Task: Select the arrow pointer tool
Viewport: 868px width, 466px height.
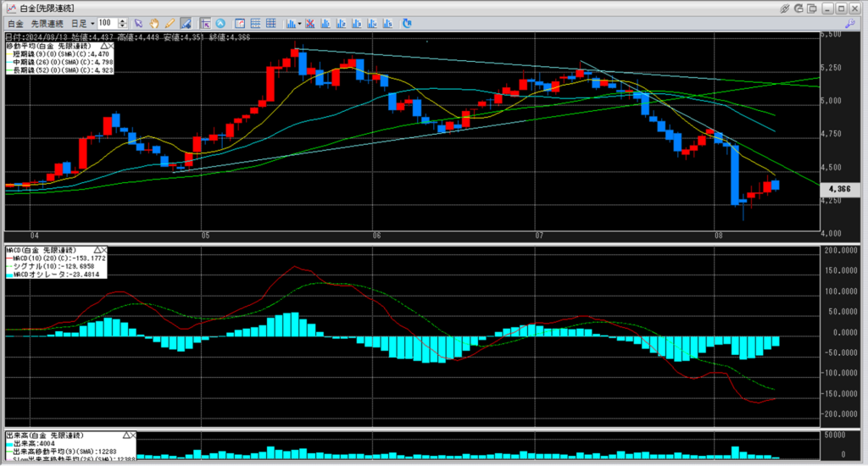Action: (139, 23)
